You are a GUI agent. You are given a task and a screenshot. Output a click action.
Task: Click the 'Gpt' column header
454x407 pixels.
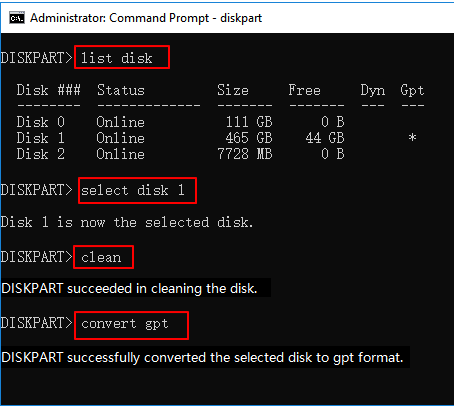click(x=412, y=91)
